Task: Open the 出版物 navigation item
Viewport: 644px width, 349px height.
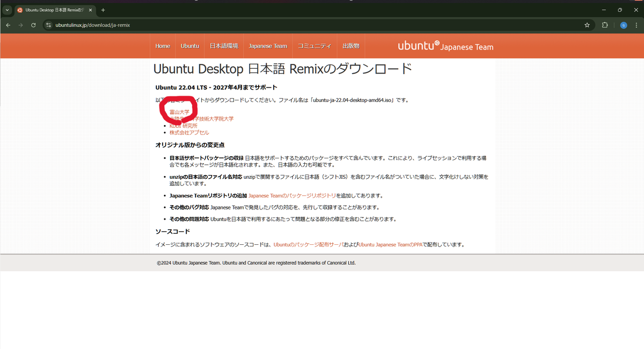Action: (351, 46)
